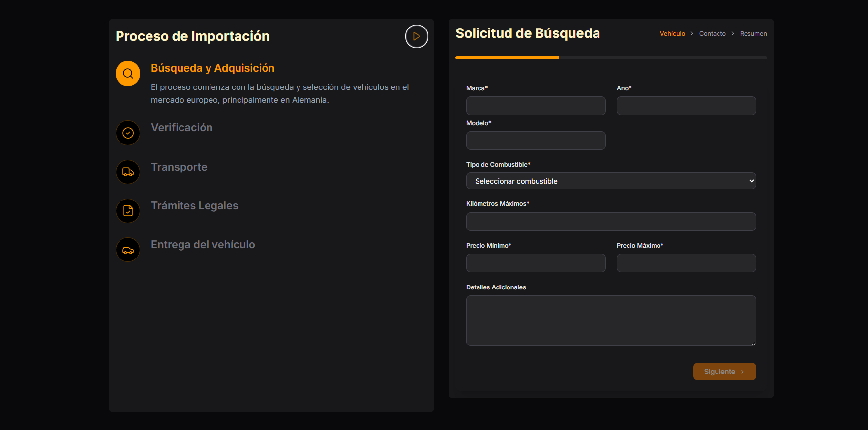Click the Transporte truck icon
This screenshot has width=868, height=430.
click(128, 172)
